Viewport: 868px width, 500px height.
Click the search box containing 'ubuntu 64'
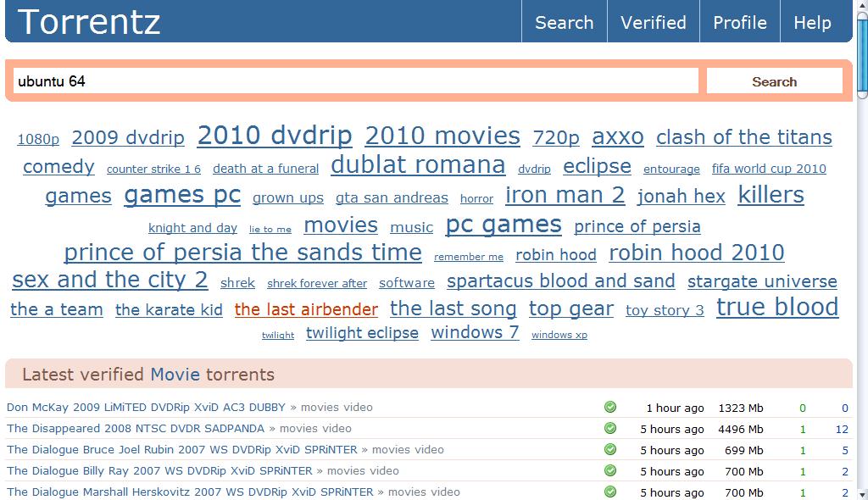(355, 81)
